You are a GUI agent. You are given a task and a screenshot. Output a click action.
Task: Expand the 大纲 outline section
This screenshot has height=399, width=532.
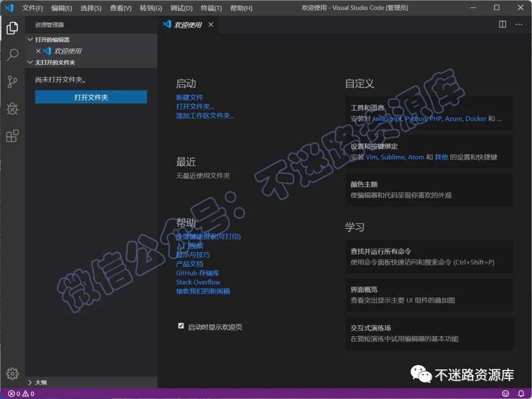30,382
